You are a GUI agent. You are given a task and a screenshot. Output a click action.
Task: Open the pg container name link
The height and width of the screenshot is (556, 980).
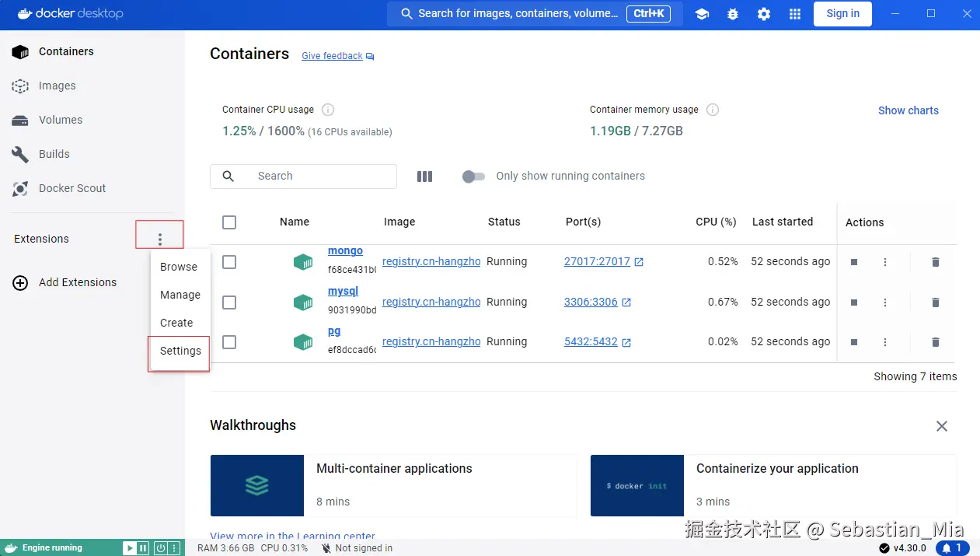pos(334,331)
